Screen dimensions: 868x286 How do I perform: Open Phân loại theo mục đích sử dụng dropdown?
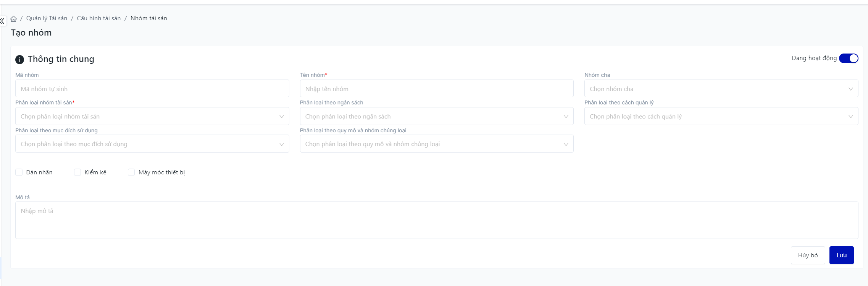152,144
